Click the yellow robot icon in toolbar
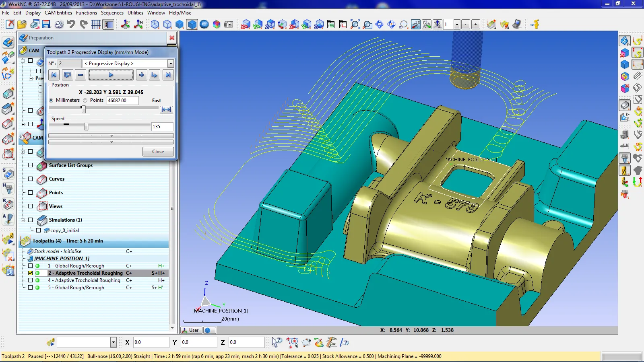This screenshot has height=362, width=644. tap(535, 25)
